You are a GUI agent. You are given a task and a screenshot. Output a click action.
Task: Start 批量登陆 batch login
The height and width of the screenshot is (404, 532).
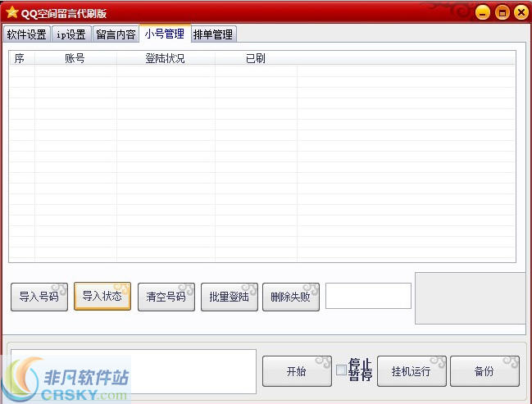230,297
